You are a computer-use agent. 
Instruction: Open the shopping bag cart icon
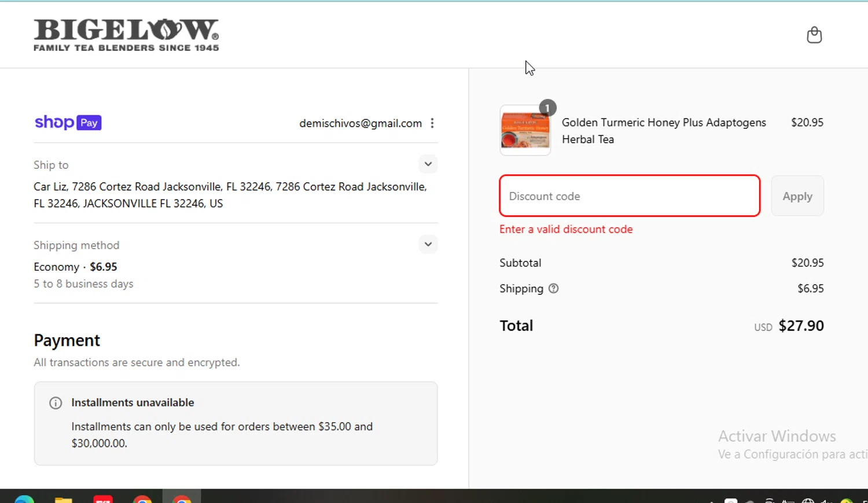tap(814, 35)
